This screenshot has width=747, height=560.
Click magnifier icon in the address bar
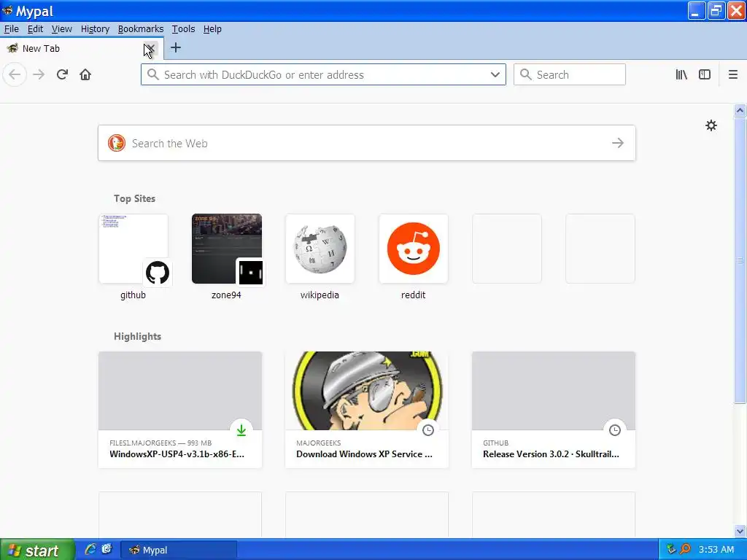click(152, 74)
